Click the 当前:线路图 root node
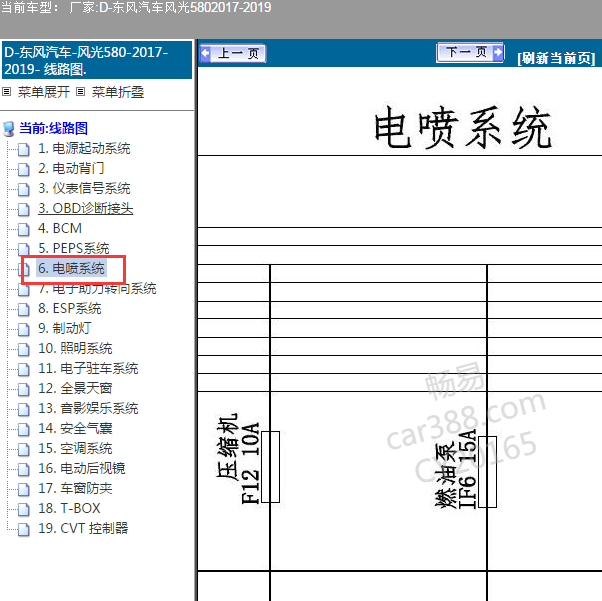602x601 pixels. (x=53, y=128)
